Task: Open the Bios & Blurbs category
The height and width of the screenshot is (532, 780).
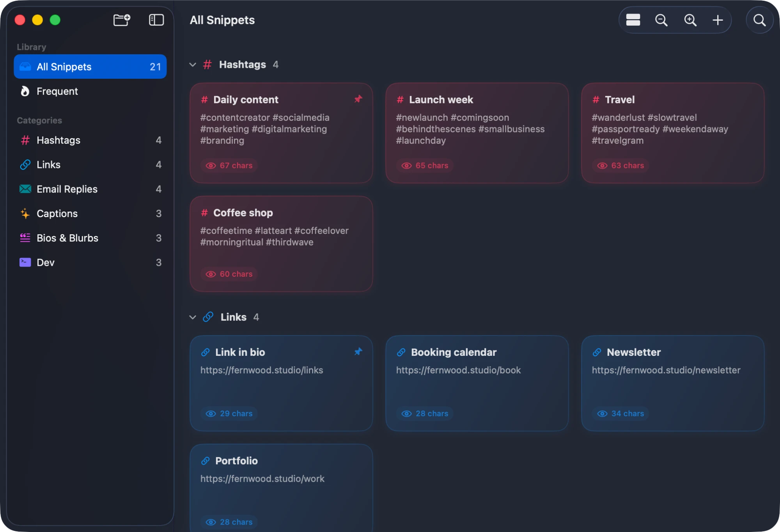Action: click(90, 238)
